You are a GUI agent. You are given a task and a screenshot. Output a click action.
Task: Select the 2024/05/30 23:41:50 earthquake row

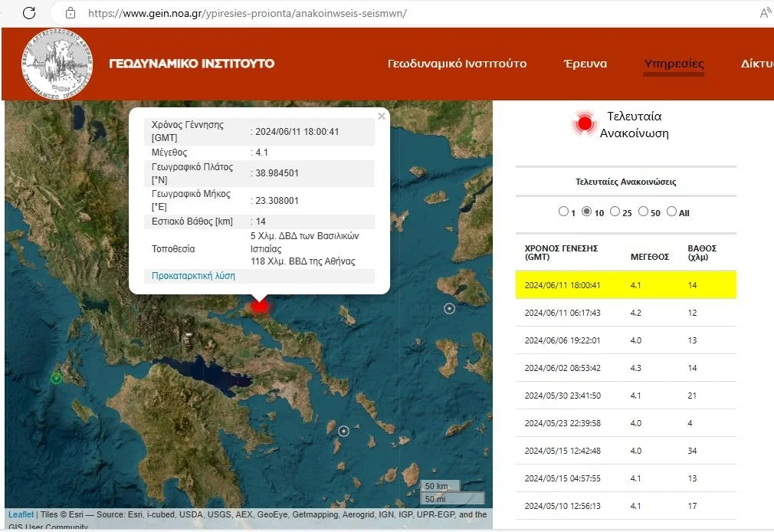626,396
